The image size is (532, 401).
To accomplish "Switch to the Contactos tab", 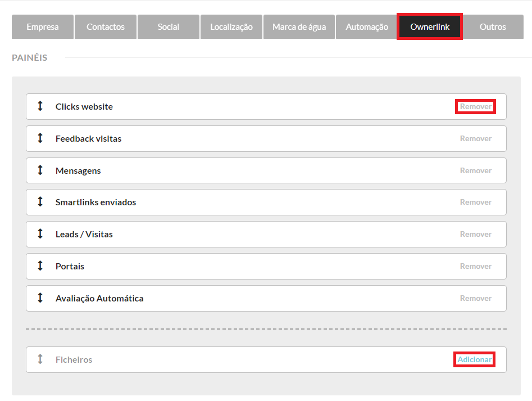I will (106, 27).
